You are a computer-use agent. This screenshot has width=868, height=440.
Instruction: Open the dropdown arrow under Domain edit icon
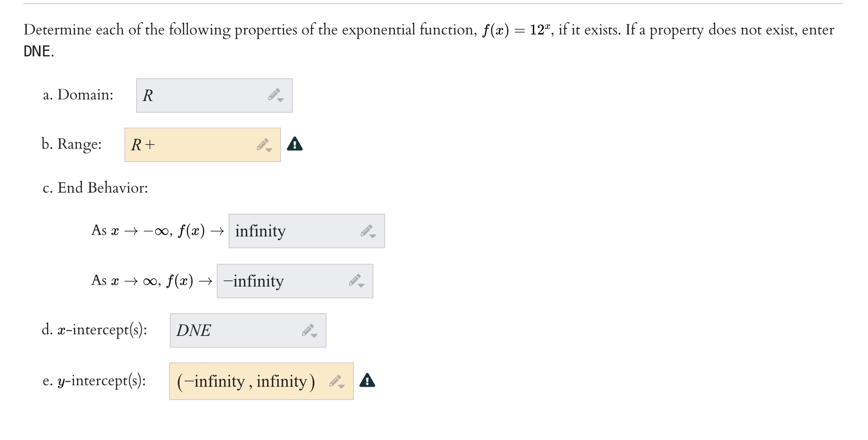(x=281, y=100)
